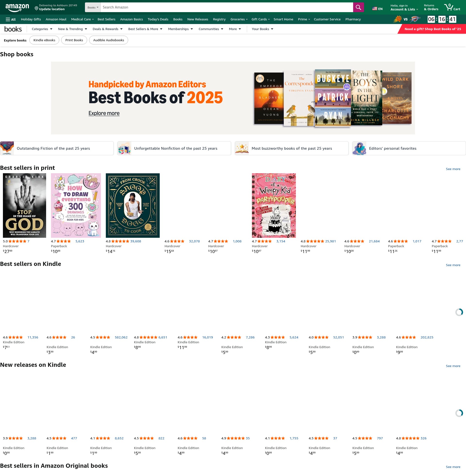This screenshot has height=476, width=466.
Task: Click See more for Best sellers on Kindle
Action: coord(453,265)
